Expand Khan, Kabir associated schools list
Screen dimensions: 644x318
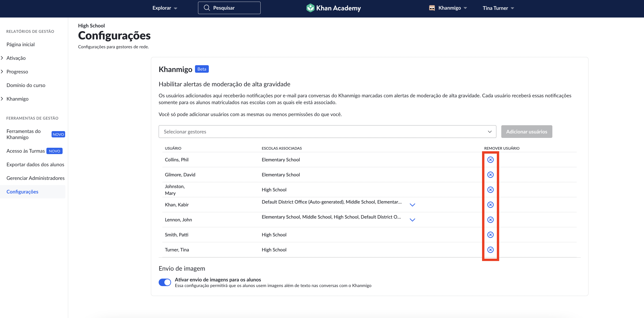412,205
